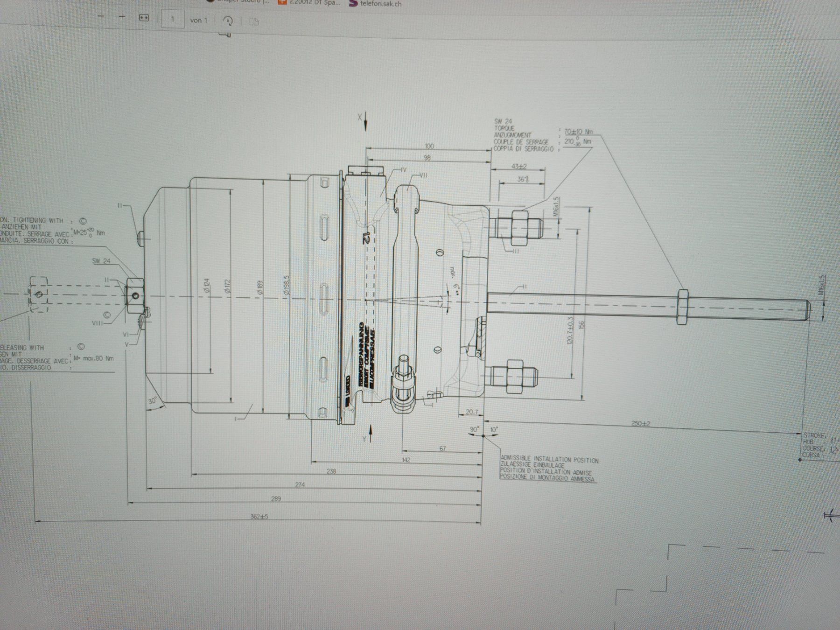Click the 20.7 dimension value
840x630 pixels.
tap(472, 412)
